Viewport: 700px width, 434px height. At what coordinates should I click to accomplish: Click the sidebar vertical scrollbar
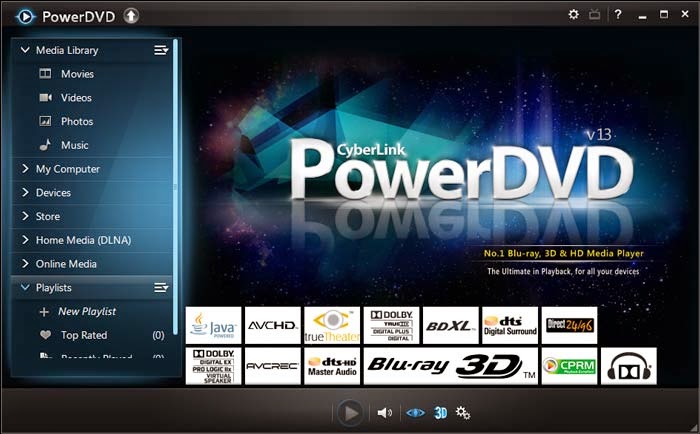point(175,187)
